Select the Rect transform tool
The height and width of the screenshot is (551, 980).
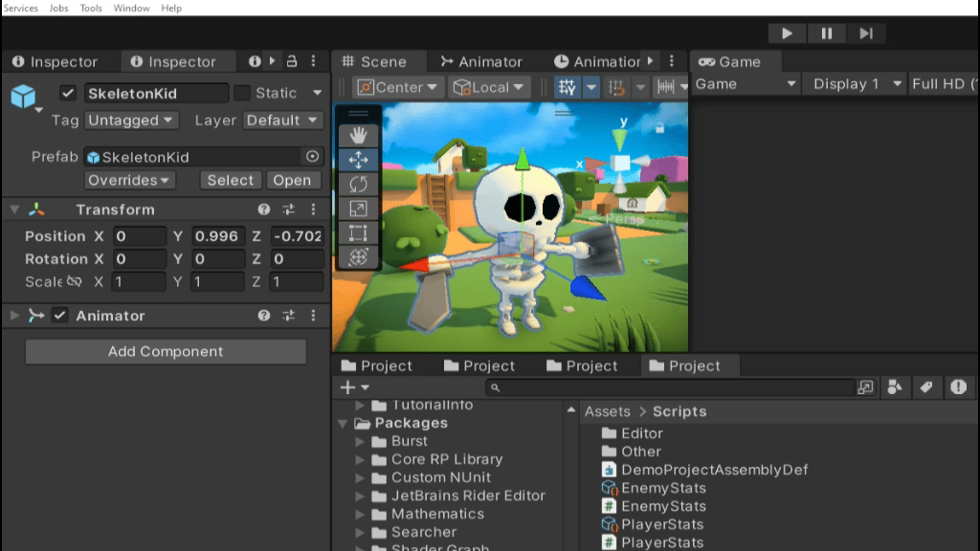click(358, 233)
